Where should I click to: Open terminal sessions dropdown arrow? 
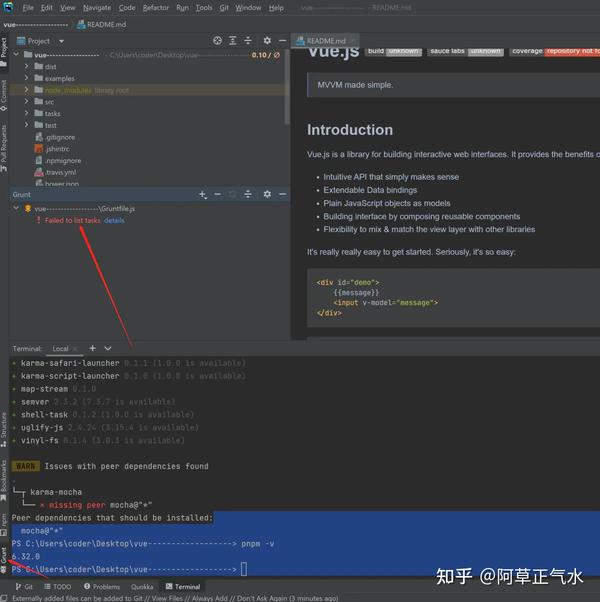pos(108,348)
